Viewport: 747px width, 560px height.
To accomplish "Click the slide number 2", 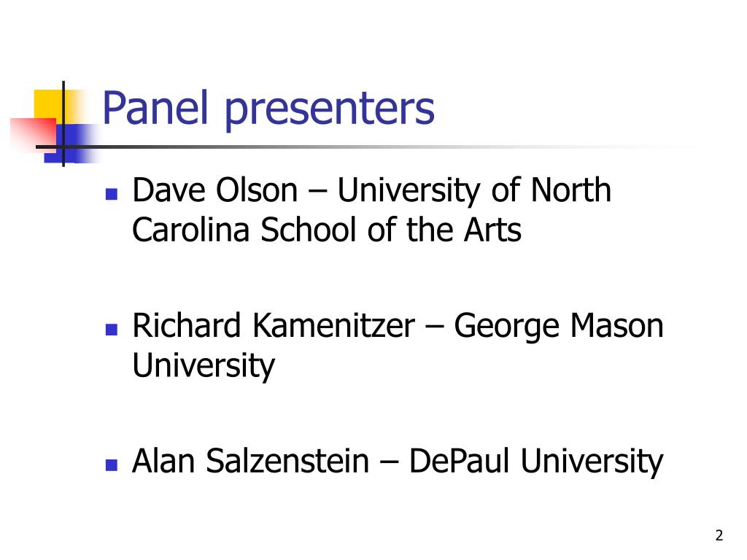I will point(719,535).
